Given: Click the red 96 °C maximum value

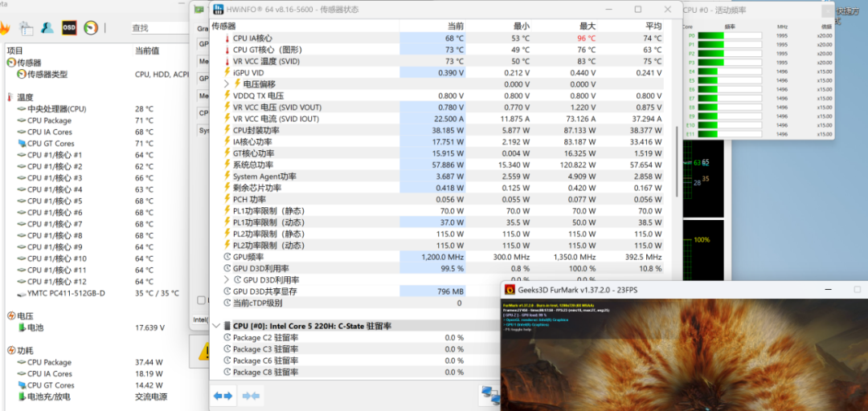Looking at the screenshot, I should click(586, 39).
